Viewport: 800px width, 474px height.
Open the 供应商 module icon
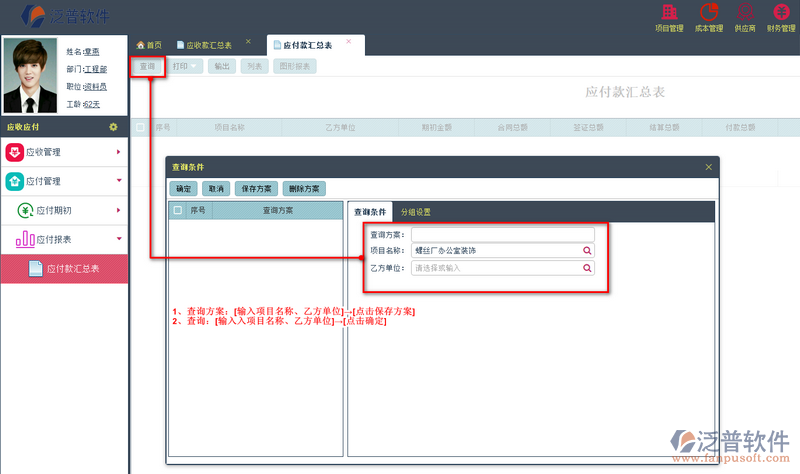(745, 12)
